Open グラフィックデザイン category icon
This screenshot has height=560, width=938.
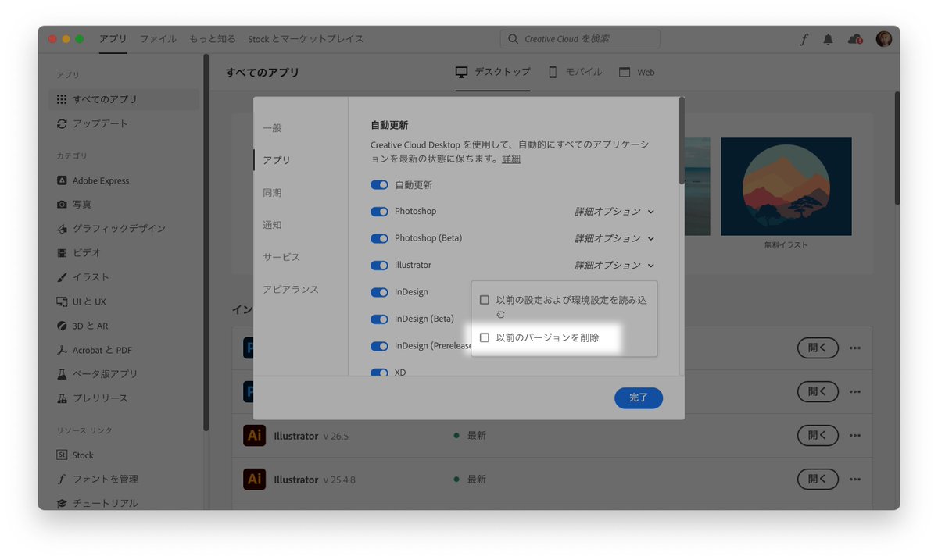[x=62, y=229]
